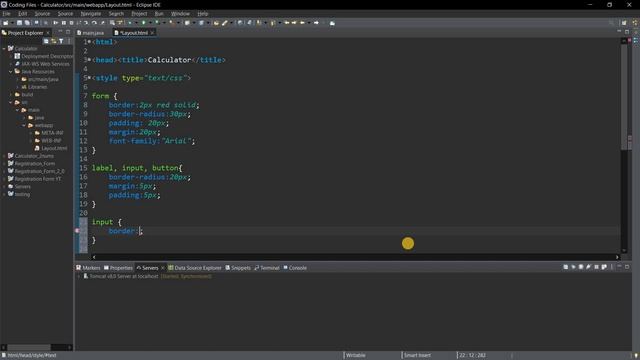Select the WEB-INF folder
Viewport: 640px width, 360px height.
point(49,140)
